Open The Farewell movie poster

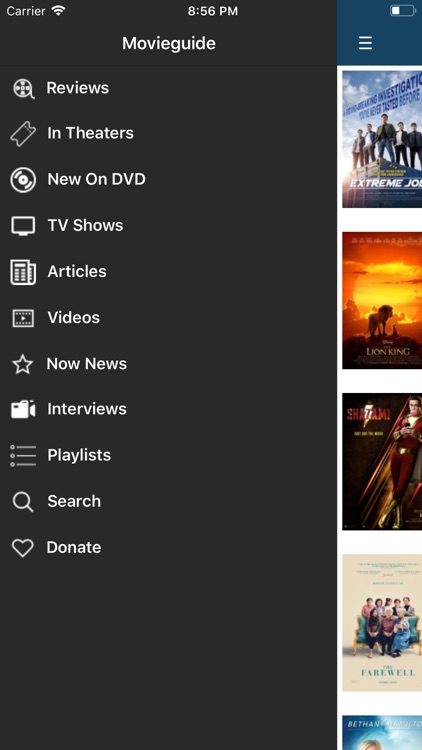pyautogui.click(x=382, y=623)
